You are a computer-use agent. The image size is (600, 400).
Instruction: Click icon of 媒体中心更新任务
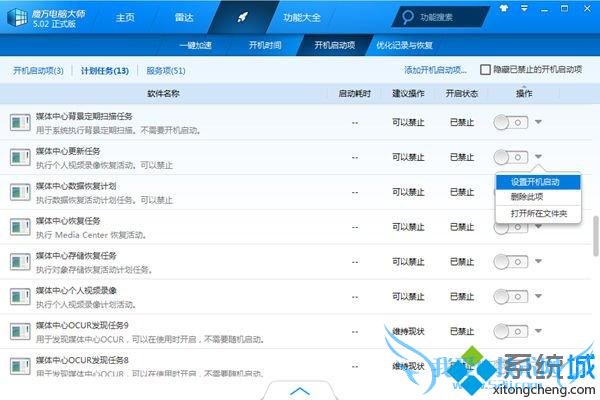(20, 157)
